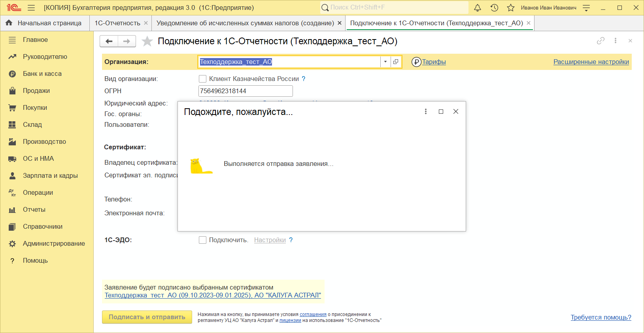This screenshot has height=333, width=644.
Task: Click Подписать и отправить button
Action: point(147,317)
